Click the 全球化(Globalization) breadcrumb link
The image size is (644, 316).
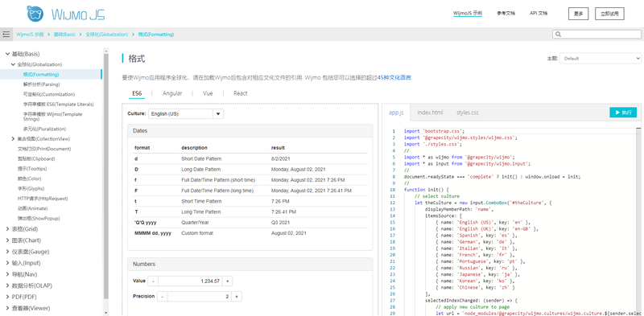tap(107, 35)
